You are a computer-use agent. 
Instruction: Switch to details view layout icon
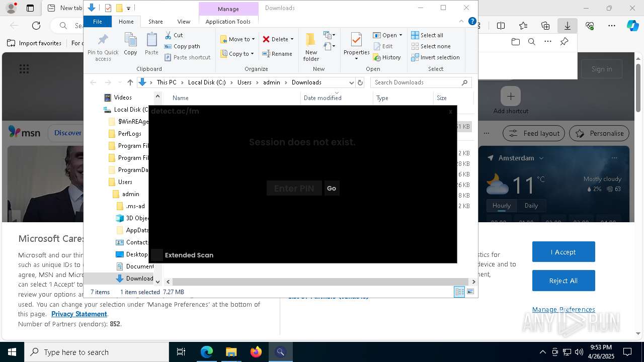(x=459, y=292)
